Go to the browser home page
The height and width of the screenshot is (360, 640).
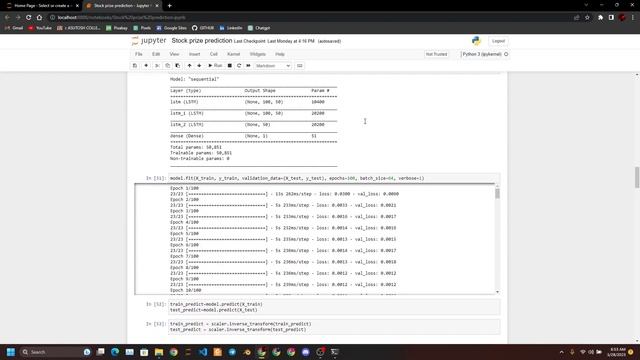(x=39, y=18)
